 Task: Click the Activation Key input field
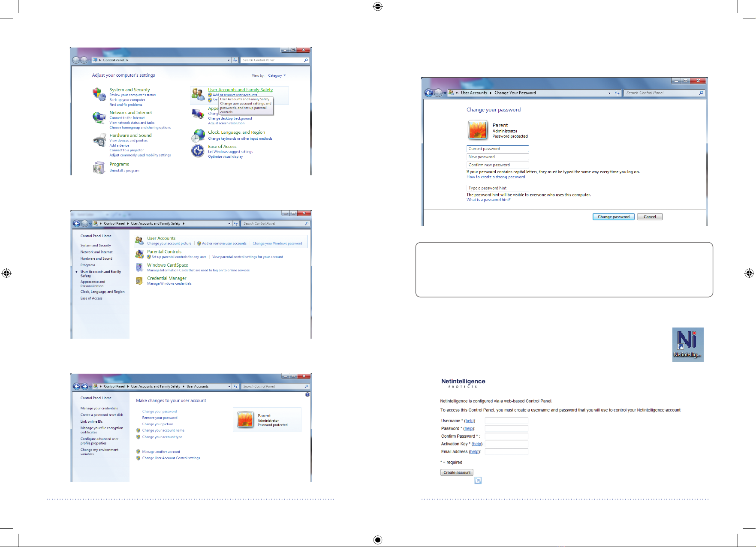pos(506,444)
